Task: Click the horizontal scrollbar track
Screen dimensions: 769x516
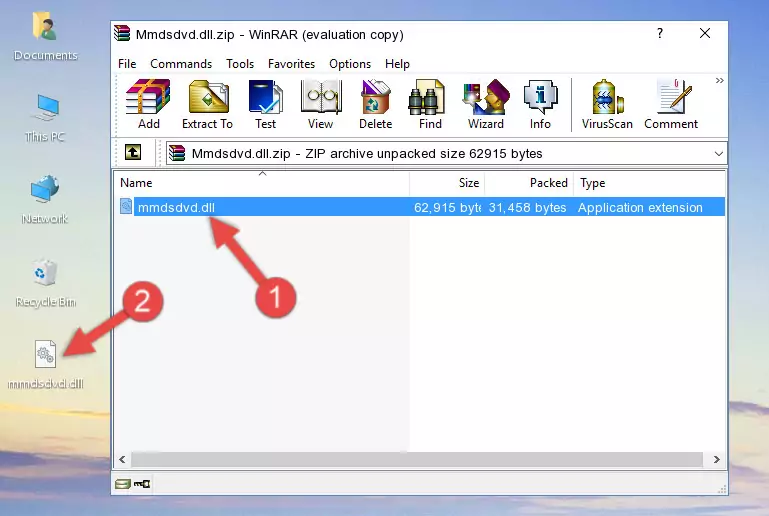Action: click(417, 459)
